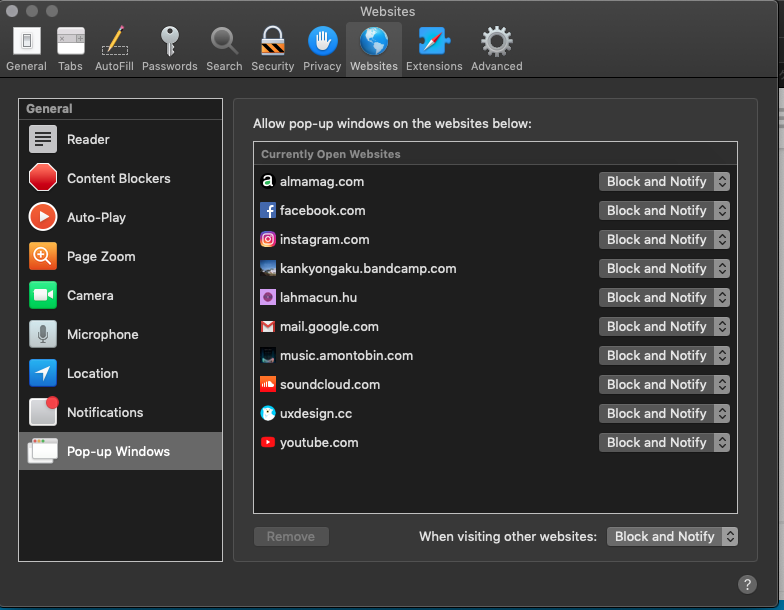Click the lahmacun.hu favicon
The height and width of the screenshot is (610, 784).
(268, 297)
